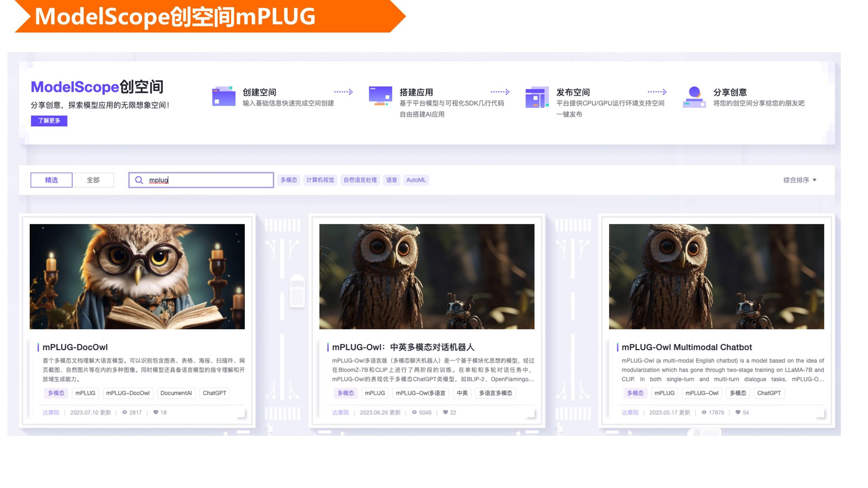868x488 pixels.
Task: Select the ChatGPT tag on mPLUG-DocOwl card
Action: coord(215,393)
